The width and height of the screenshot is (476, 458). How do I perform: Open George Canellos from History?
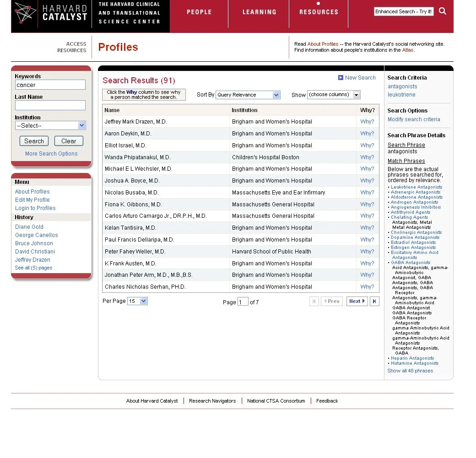click(x=37, y=235)
